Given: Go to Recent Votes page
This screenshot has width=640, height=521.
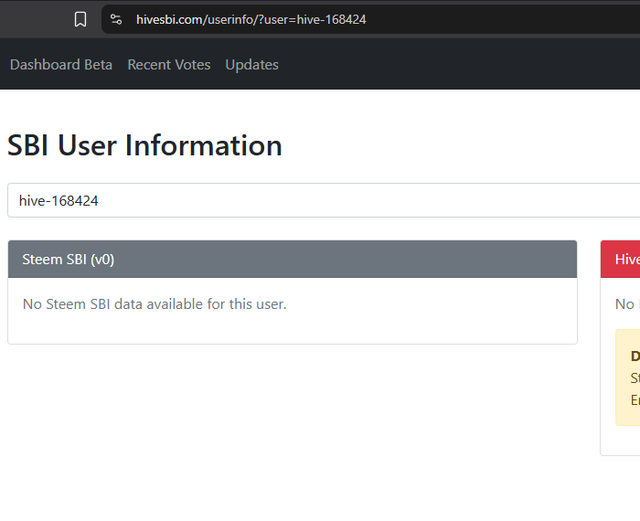Looking at the screenshot, I should click(x=169, y=65).
